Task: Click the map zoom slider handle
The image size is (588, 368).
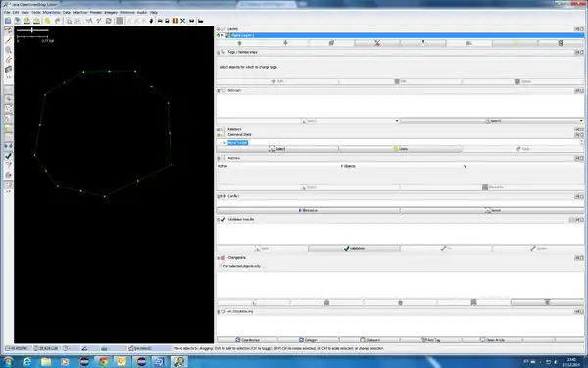Action: click(32, 30)
